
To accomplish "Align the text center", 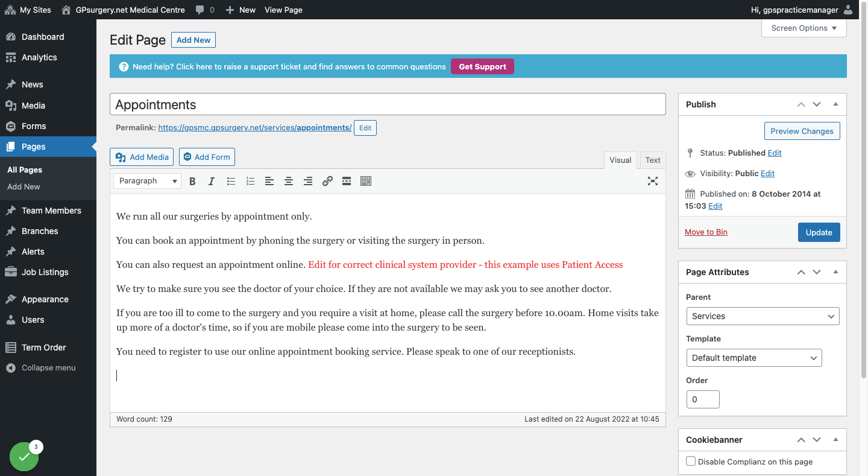I will (289, 181).
